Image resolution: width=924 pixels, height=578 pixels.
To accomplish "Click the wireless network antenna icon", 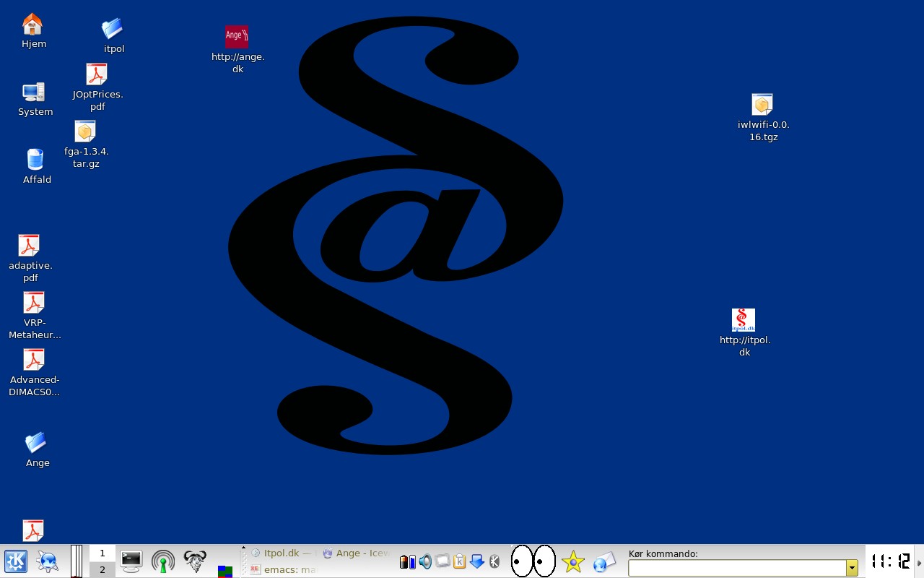I will pyautogui.click(x=163, y=561).
